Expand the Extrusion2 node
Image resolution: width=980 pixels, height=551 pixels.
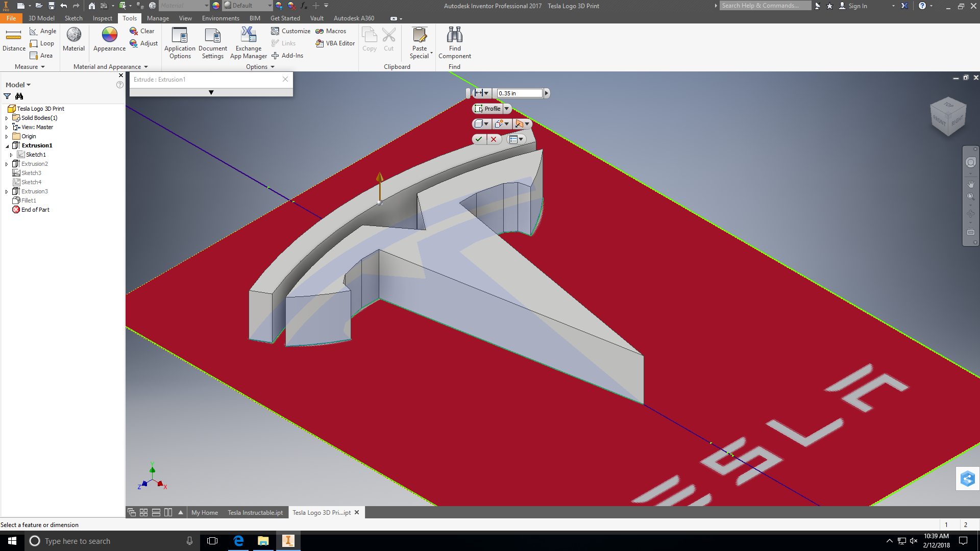7,164
